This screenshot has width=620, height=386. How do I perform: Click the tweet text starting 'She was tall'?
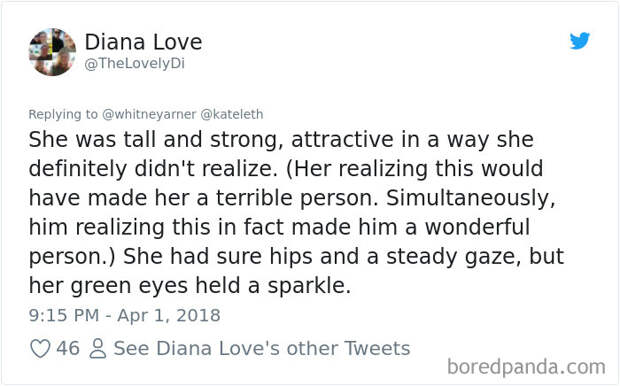[x=296, y=212]
